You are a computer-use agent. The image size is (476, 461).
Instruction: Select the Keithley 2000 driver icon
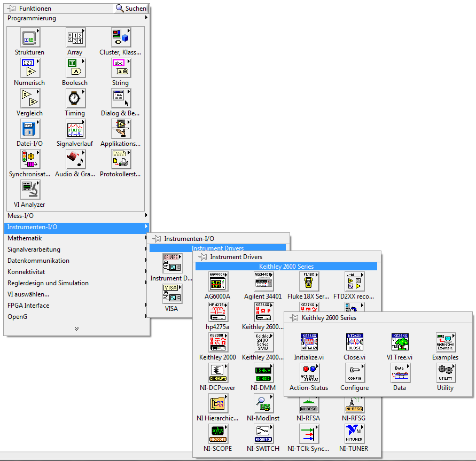[x=218, y=342]
